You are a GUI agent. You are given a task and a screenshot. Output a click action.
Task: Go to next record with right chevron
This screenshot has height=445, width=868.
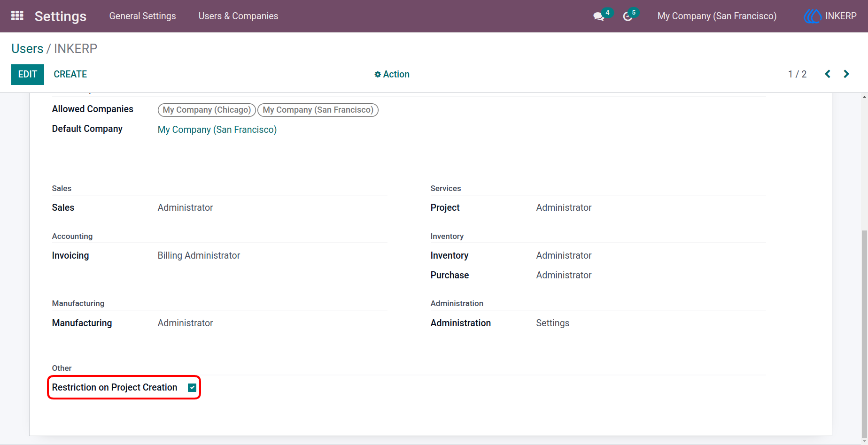click(x=846, y=74)
